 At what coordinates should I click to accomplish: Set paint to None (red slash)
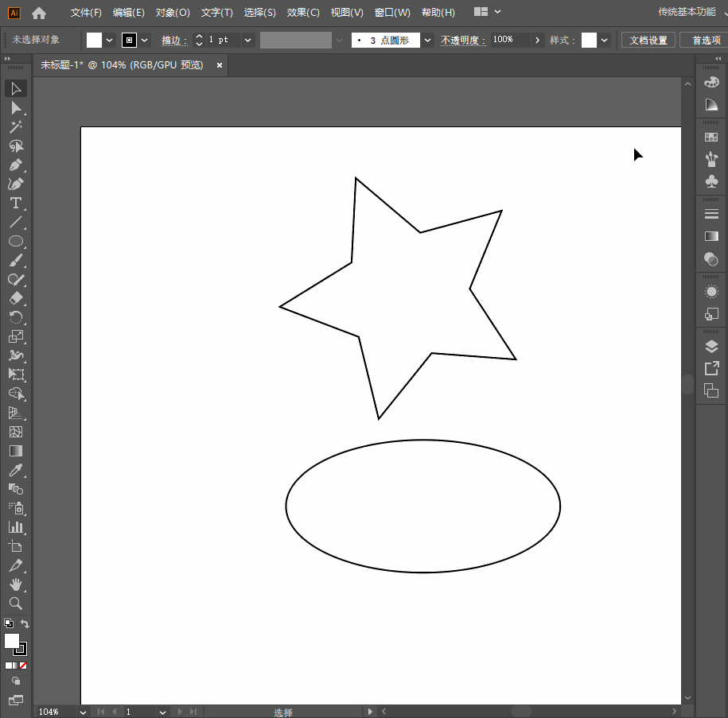click(x=23, y=666)
